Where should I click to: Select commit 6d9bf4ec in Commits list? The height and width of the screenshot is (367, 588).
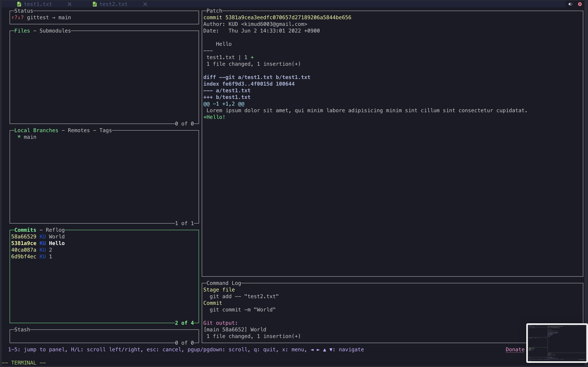click(31, 257)
